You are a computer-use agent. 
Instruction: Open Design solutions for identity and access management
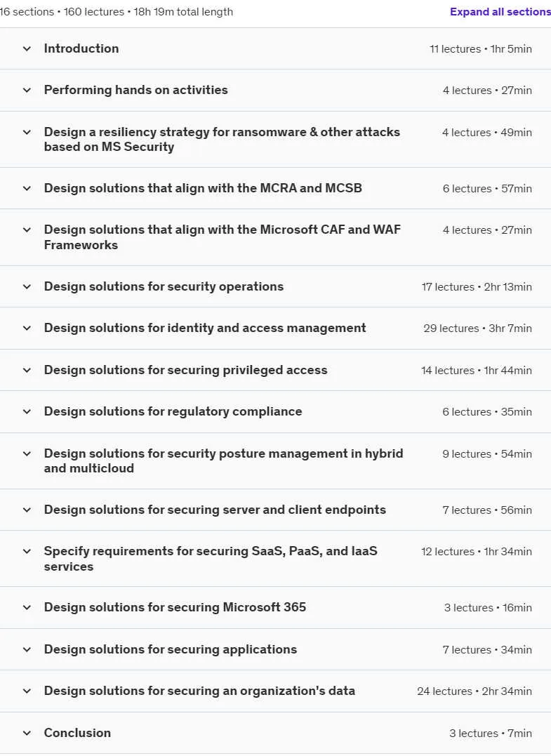(x=205, y=328)
